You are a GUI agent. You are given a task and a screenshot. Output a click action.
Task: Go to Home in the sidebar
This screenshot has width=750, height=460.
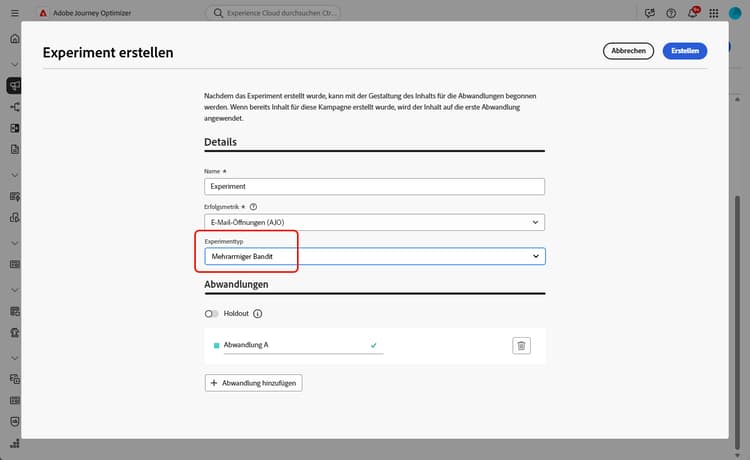pos(14,38)
